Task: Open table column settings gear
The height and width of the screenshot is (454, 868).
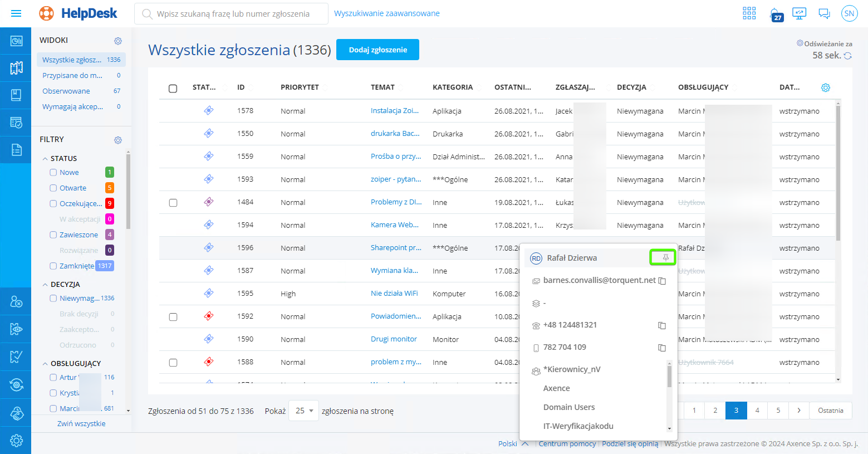Action: tap(826, 87)
